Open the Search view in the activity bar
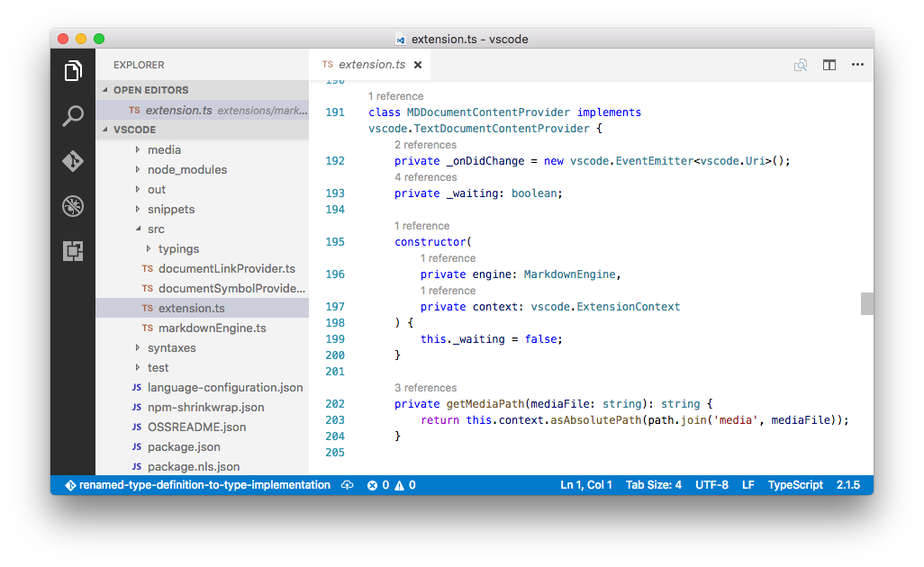The image size is (924, 567). point(73,116)
